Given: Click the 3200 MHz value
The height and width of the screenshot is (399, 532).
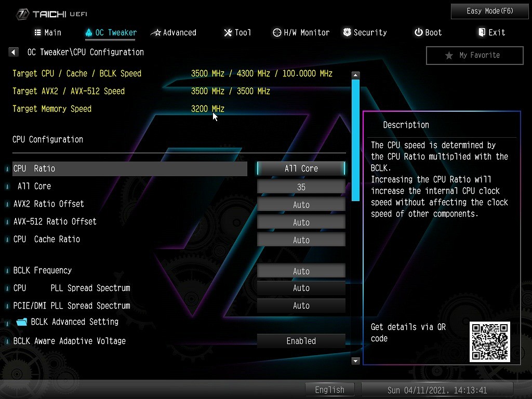Looking at the screenshot, I should [x=208, y=109].
